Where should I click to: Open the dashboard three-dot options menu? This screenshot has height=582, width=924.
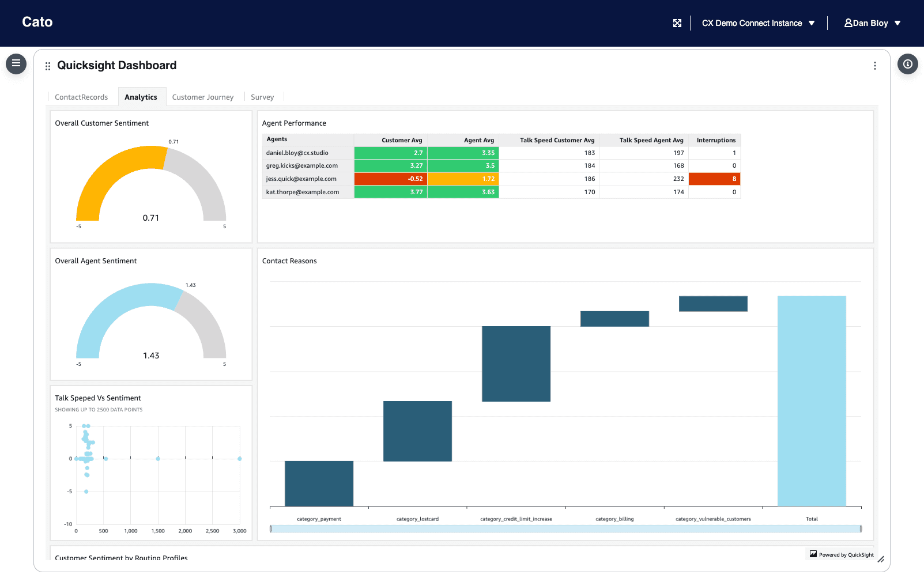pos(874,66)
